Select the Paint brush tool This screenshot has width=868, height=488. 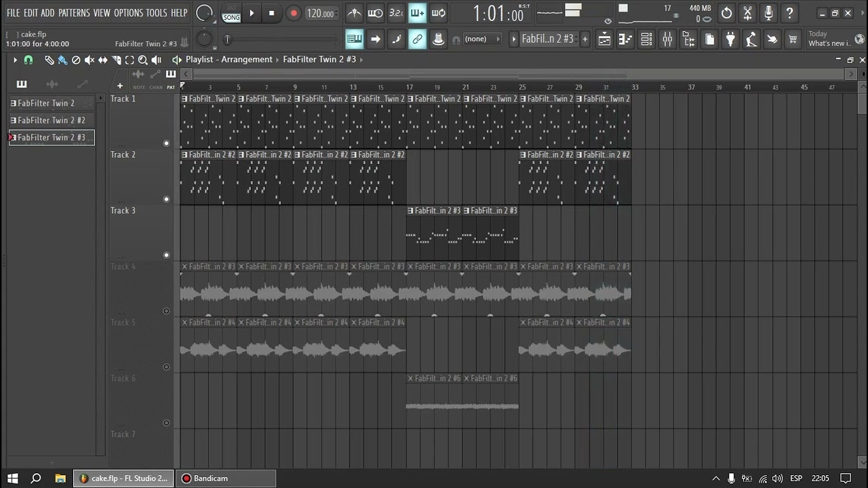point(62,60)
